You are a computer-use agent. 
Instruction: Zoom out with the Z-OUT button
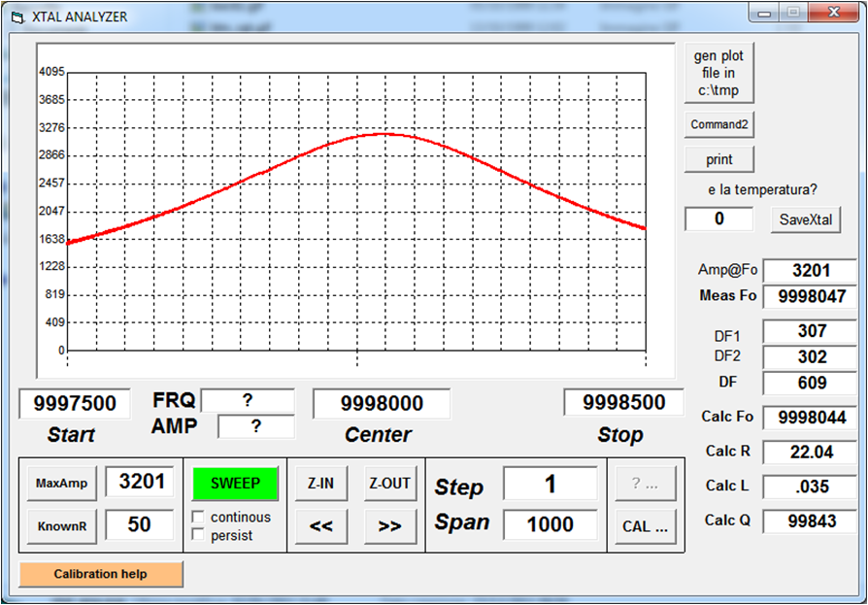389,484
